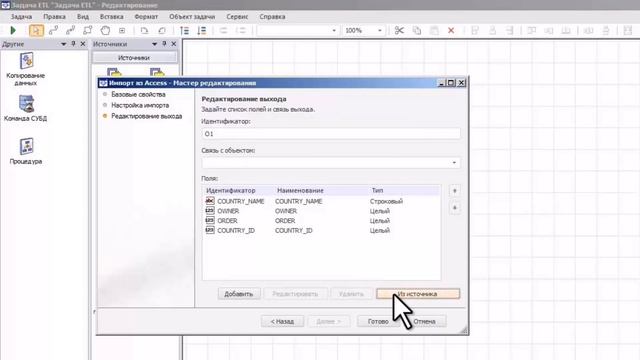Click the polygon shape tool icon
This screenshot has width=640, height=360.
pos(87,31)
